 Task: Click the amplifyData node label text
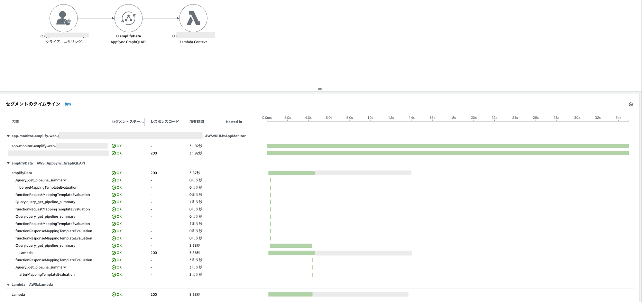coord(130,36)
